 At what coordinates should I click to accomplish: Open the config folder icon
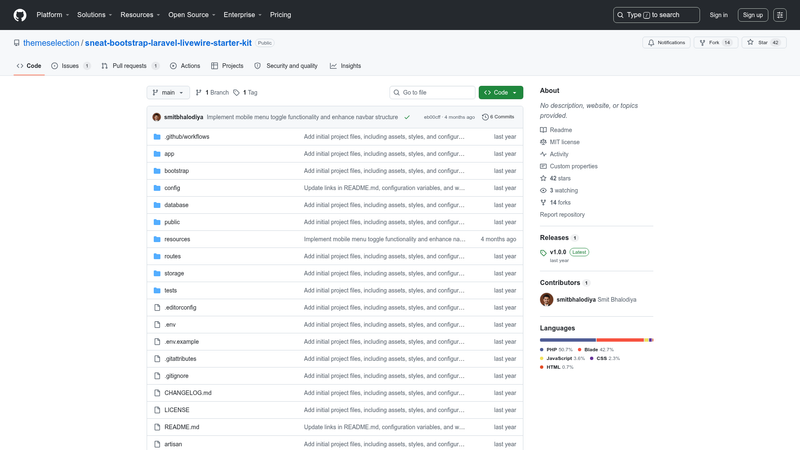(157, 188)
